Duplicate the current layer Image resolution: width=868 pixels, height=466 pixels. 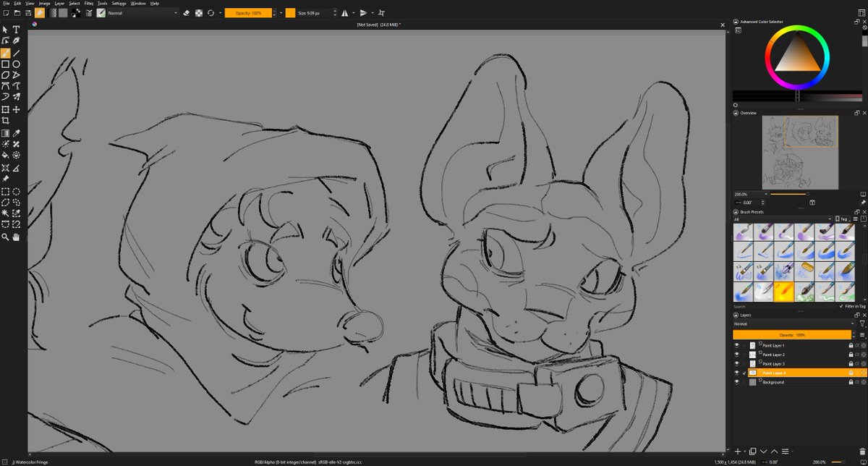point(752,452)
